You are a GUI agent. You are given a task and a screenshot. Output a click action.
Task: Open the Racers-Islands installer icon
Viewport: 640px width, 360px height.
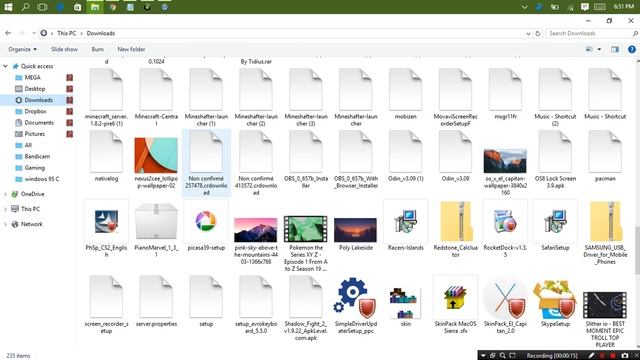click(405, 222)
